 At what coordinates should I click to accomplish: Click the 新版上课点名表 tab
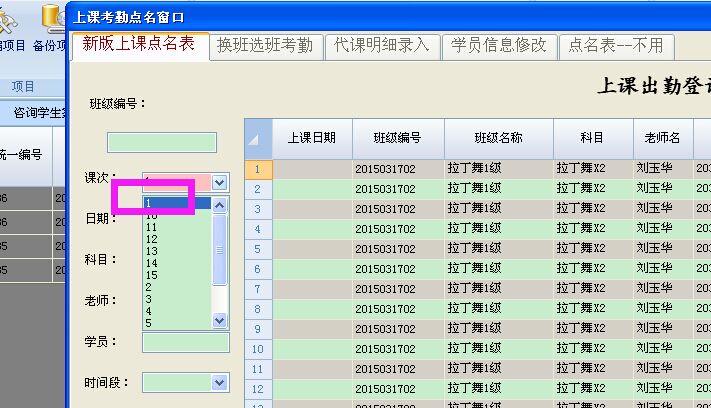138,44
